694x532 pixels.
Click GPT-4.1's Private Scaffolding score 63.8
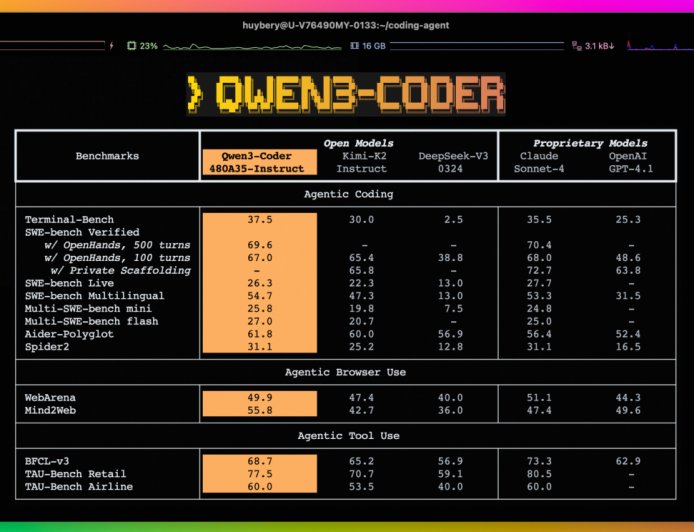[x=628, y=270]
